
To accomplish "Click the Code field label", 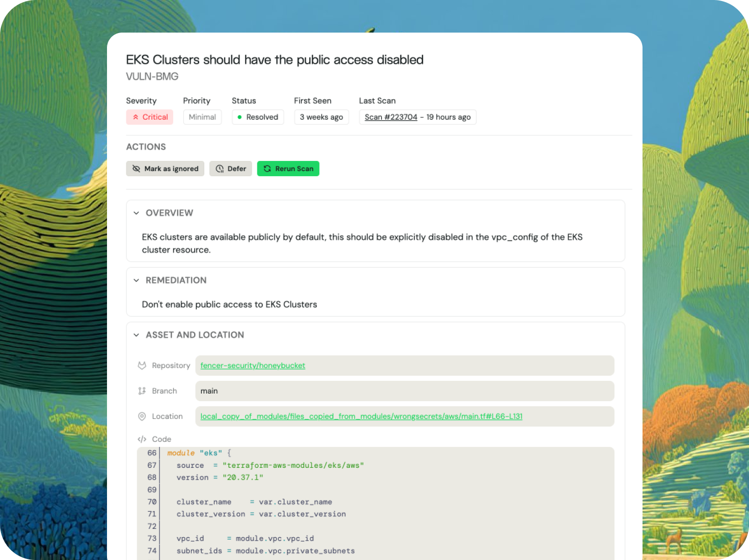I will (162, 439).
